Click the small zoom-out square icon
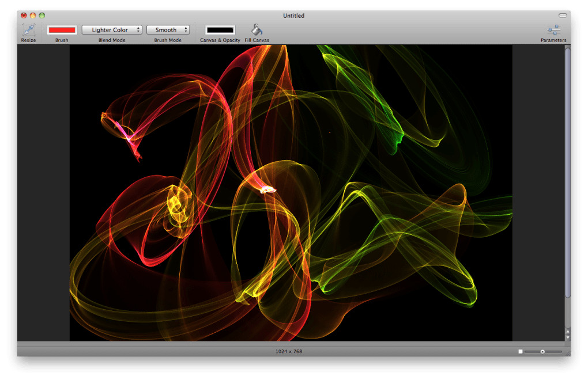Image resolution: width=588 pixels, height=380 pixels. point(521,352)
